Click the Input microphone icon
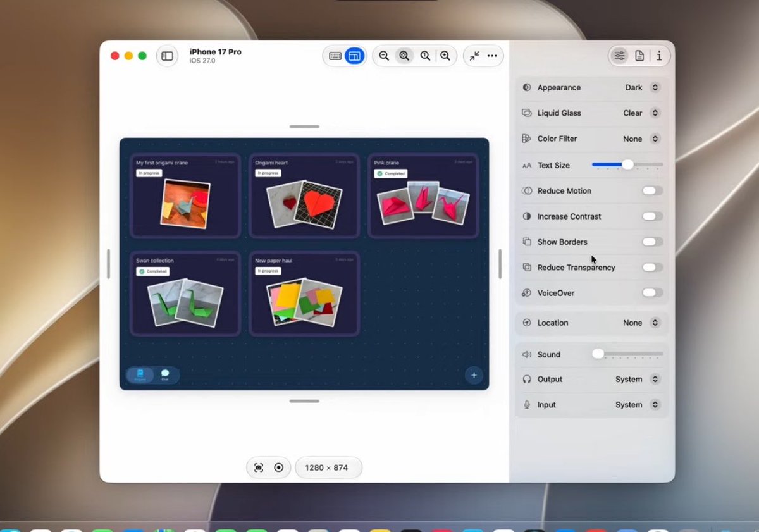Viewport: 759px width, 532px height. click(527, 405)
